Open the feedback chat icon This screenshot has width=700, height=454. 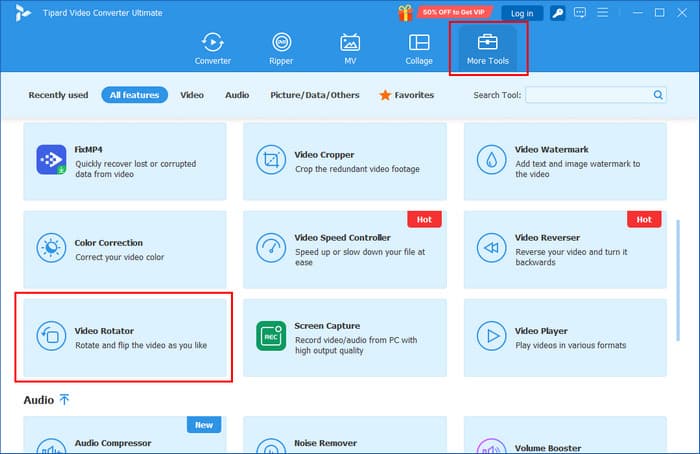[x=581, y=13]
